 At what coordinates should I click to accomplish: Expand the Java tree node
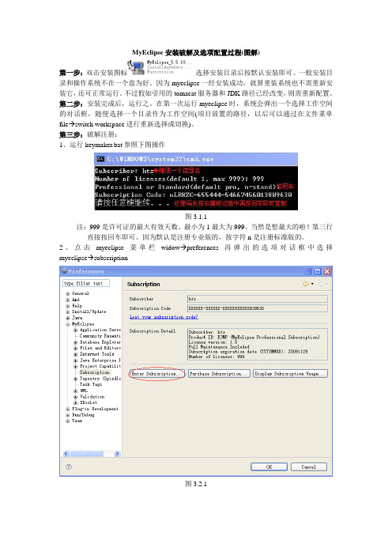pyautogui.click(x=68, y=318)
